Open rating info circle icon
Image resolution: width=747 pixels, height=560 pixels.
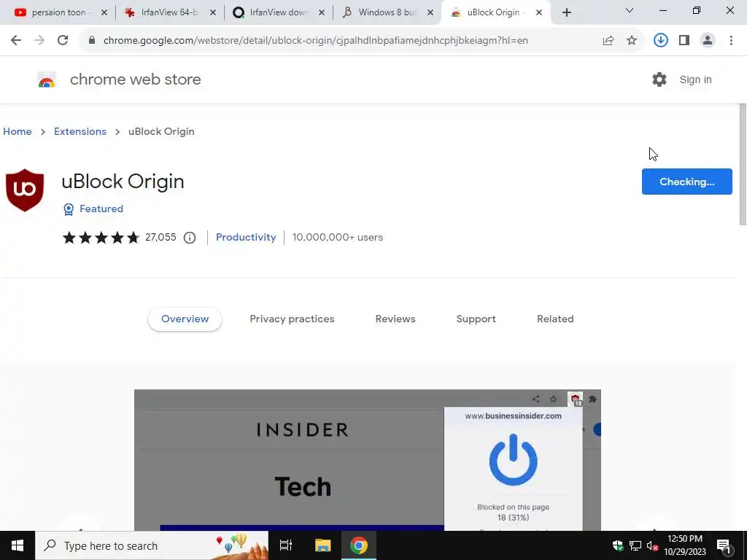(x=190, y=238)
